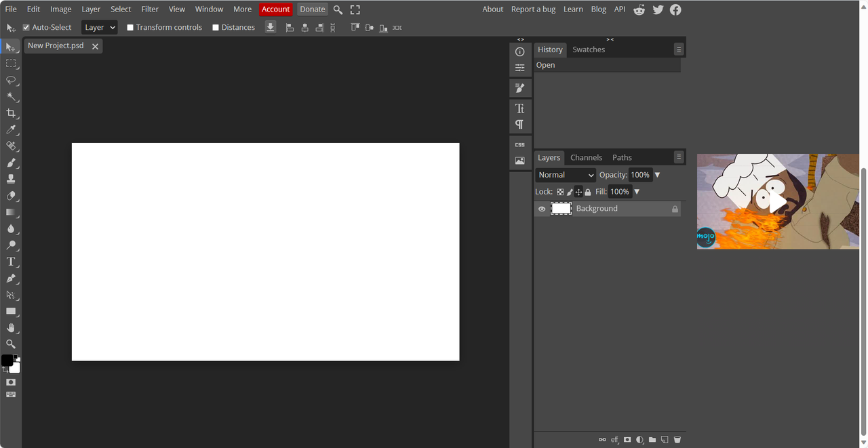
Task: Select the Type tool
Action: pos(11,262)
